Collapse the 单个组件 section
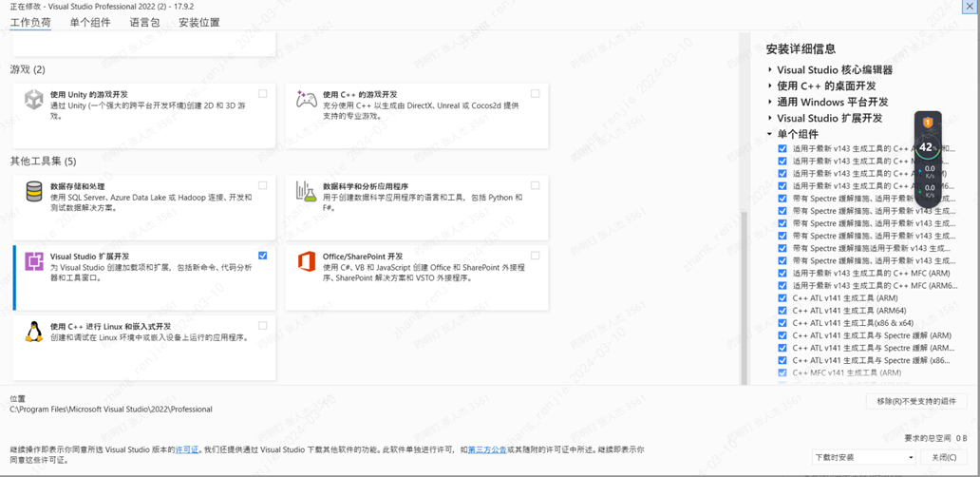Screen dimensions: 980x477 coord(770,134)
